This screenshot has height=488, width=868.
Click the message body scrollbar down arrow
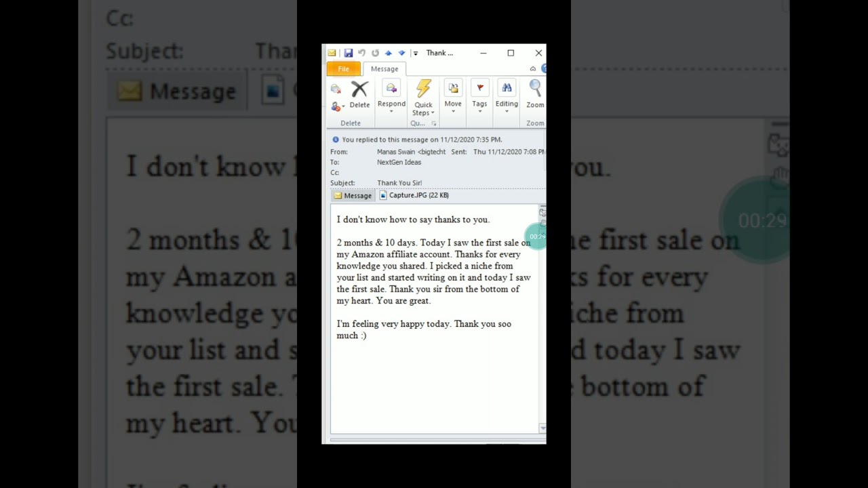coord(542,428)
